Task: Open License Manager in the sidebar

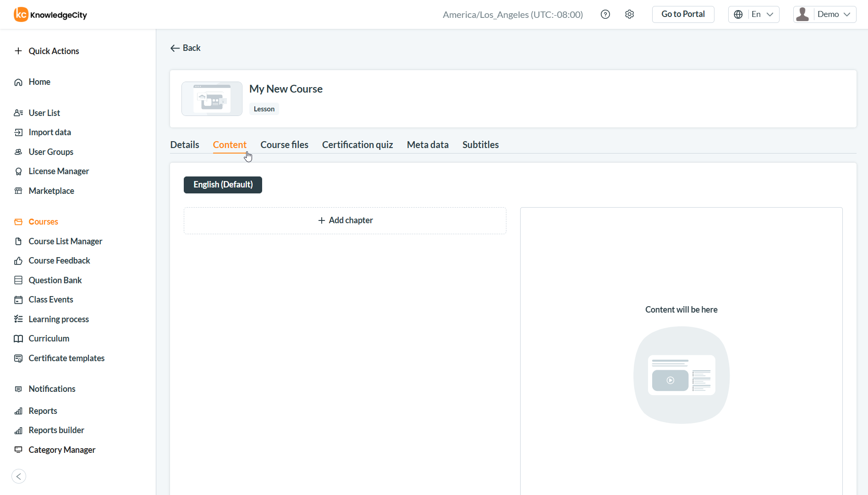Action: pyautogui.click(x=58, y=171)
